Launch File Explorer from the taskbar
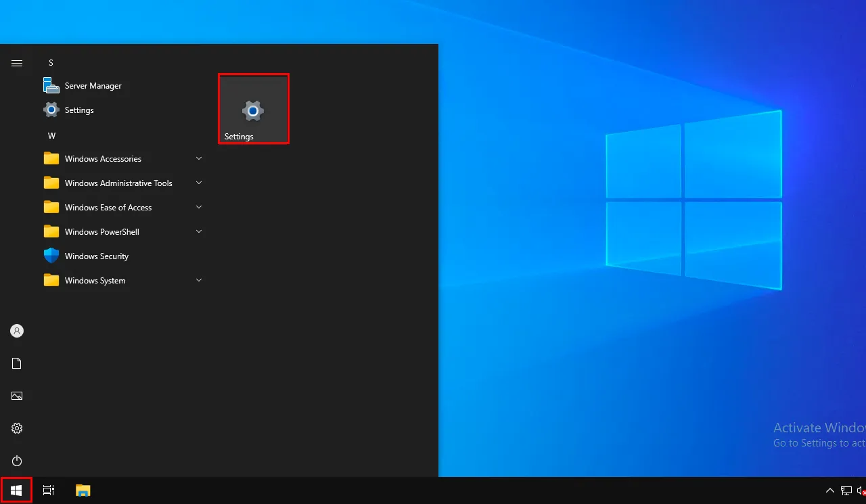 coord(83,490)
